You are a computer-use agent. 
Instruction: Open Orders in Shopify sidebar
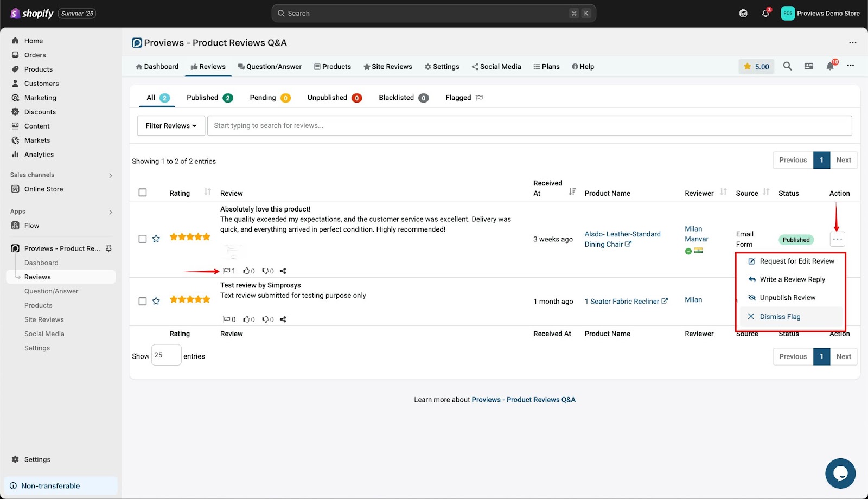[35, 55]
